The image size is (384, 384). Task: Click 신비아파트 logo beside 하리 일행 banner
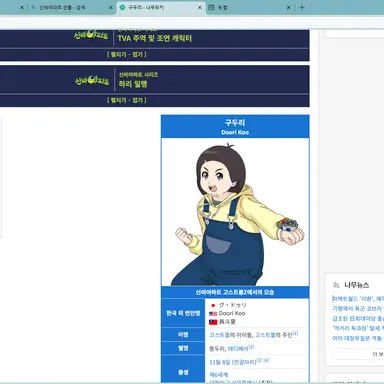tap(92, 81)
